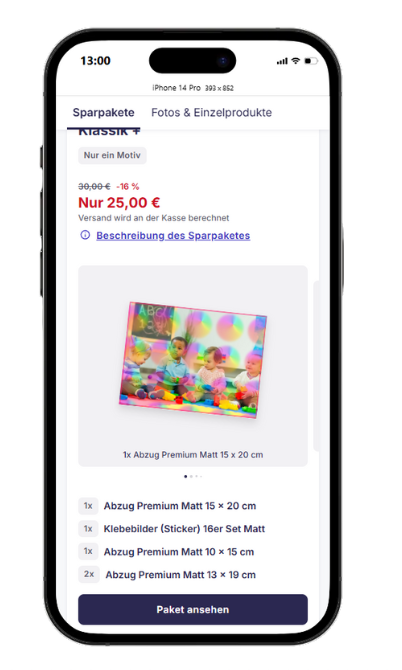402x670 pixels.
Task: Tap the children photo print preview
Action: pyautogui.click(x=193, y=360)
